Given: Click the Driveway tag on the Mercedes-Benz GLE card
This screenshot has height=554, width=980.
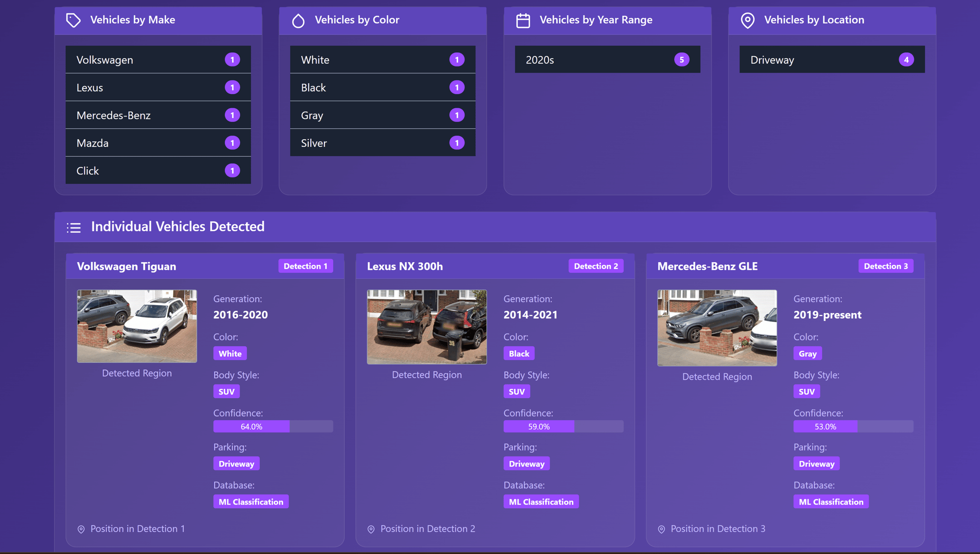Looking at the screenshot, I should (816, 464).
